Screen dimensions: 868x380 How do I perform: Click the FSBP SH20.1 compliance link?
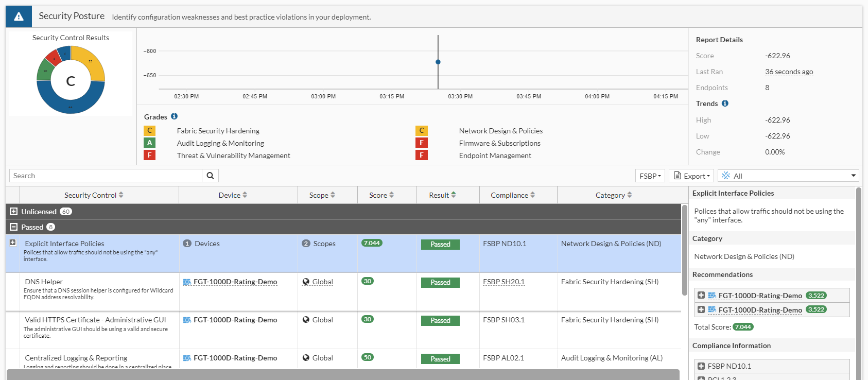pos(504,282)
